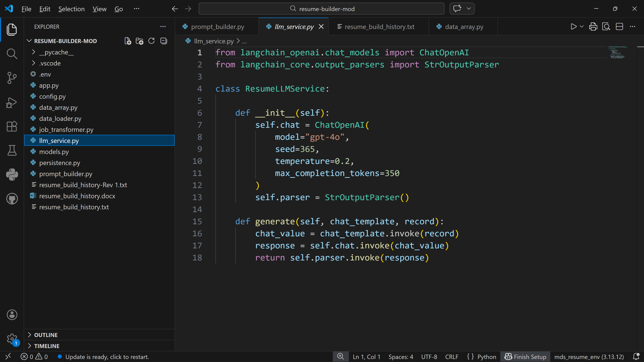The image size is (644, 362).
Task: Refresh the Explorer file tree
Action: [151, 41]
